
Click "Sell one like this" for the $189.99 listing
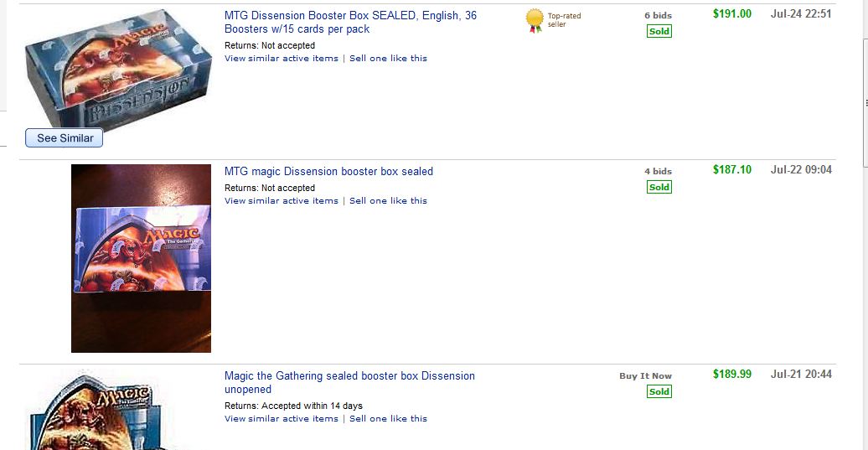(x=388, y=419)
